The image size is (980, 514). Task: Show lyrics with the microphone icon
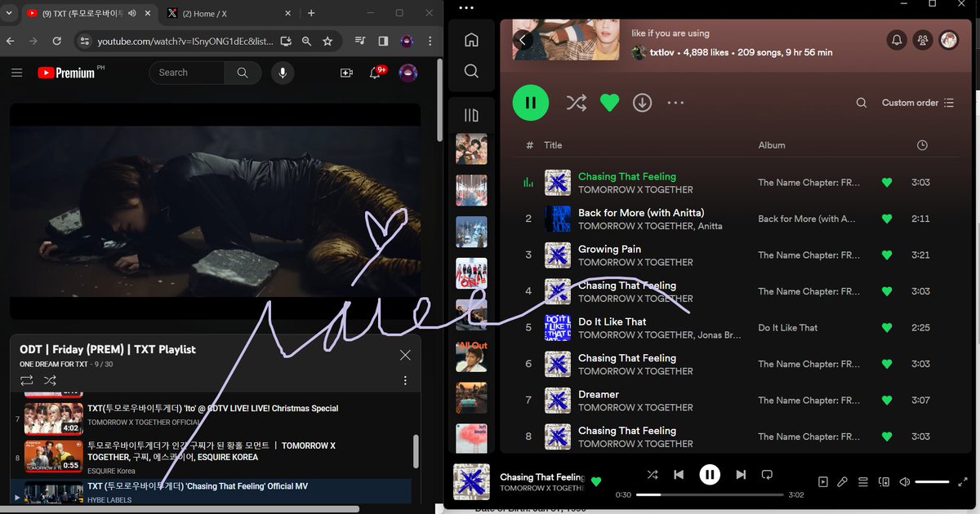(843, 482)
